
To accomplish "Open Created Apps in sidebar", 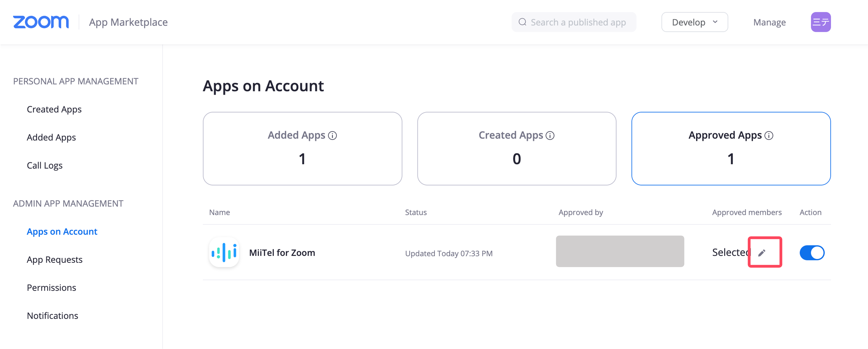I will pyautogui.click(x=54, y=109).
